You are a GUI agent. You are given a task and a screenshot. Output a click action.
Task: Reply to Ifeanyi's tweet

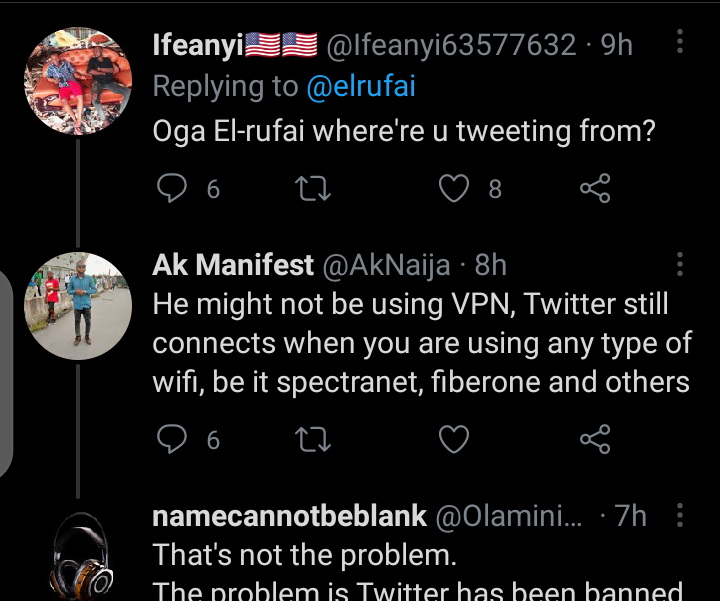pos(173,188)
